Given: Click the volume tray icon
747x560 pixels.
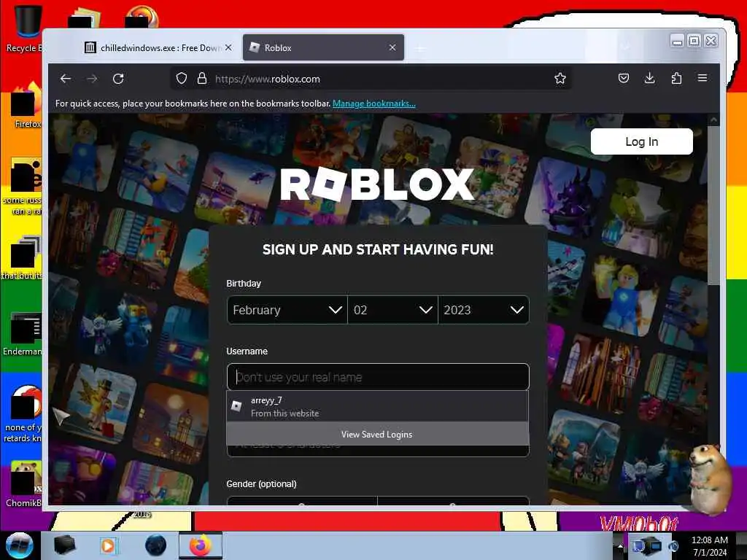Looking at the screenshot, I should point(673,546).
